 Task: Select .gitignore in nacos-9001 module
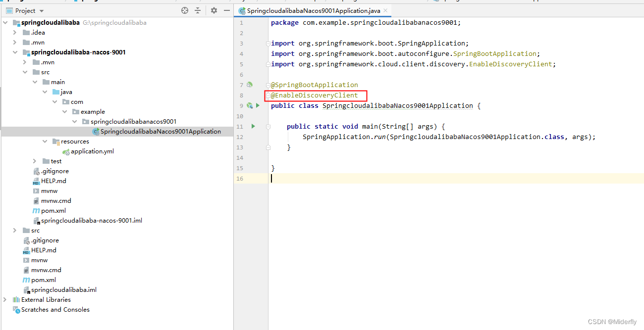(x=55, y=171)
